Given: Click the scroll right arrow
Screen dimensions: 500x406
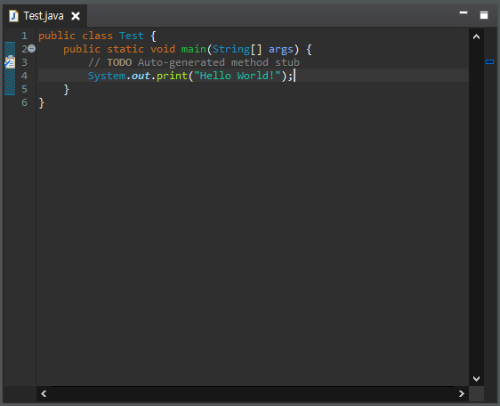Looking at the screenshot, I should 461,394.
